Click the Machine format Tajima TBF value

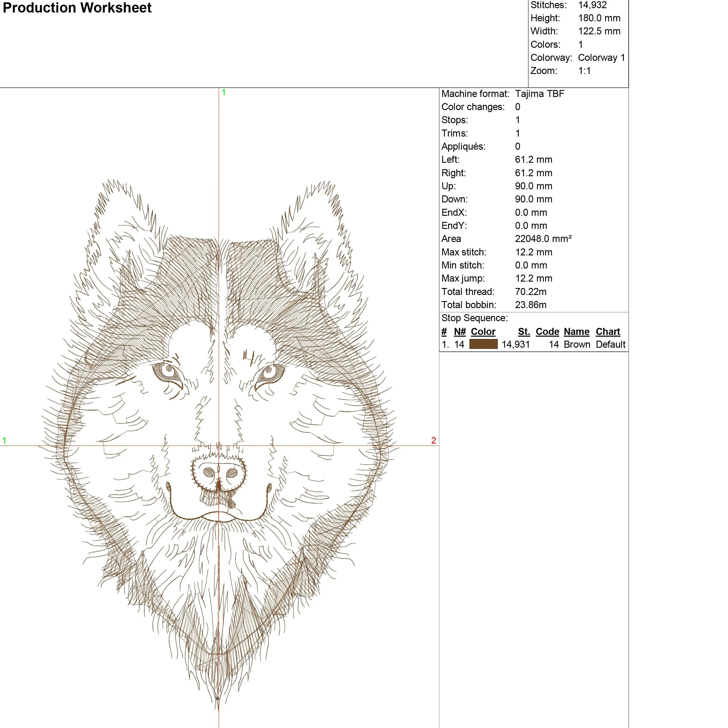(539, 94)
